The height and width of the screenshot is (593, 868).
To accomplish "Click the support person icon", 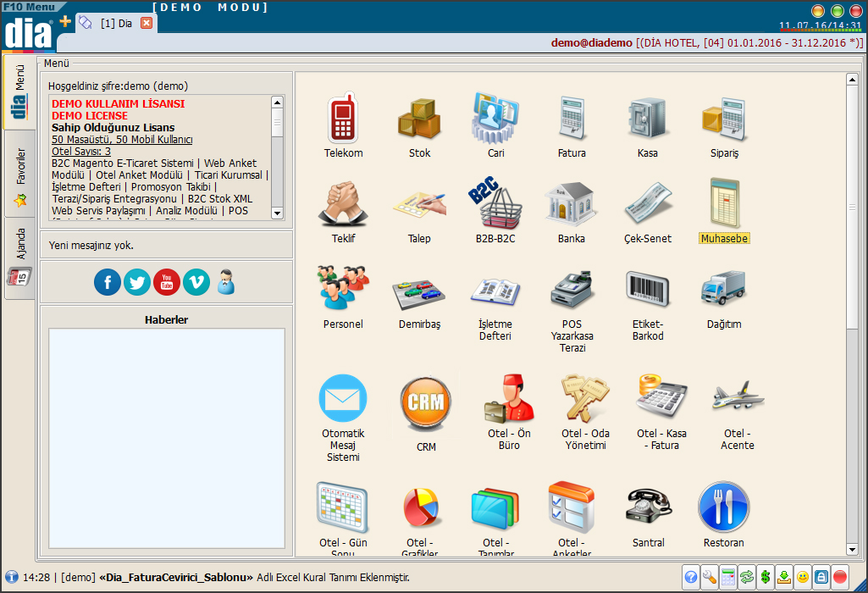I will (226, 282).
